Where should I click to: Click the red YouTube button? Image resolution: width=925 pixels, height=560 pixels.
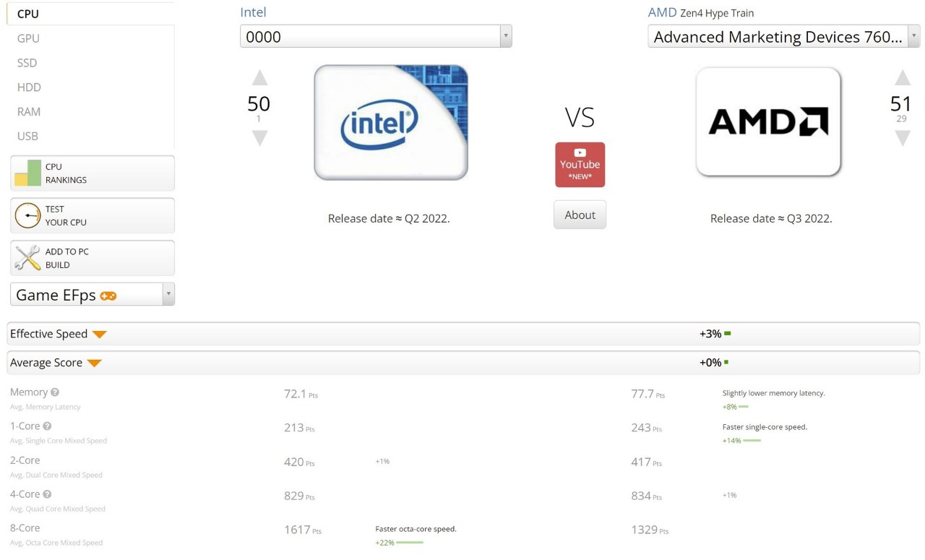580,165
